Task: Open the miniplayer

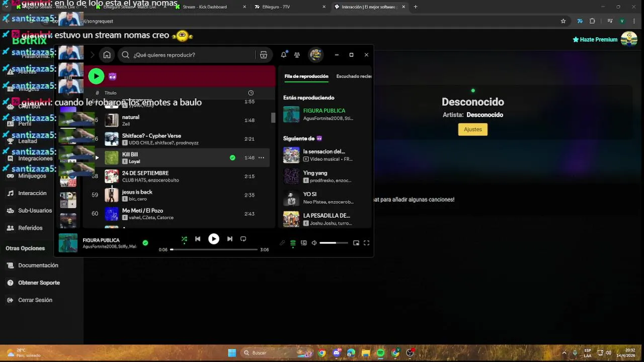Action: (356, 243)
